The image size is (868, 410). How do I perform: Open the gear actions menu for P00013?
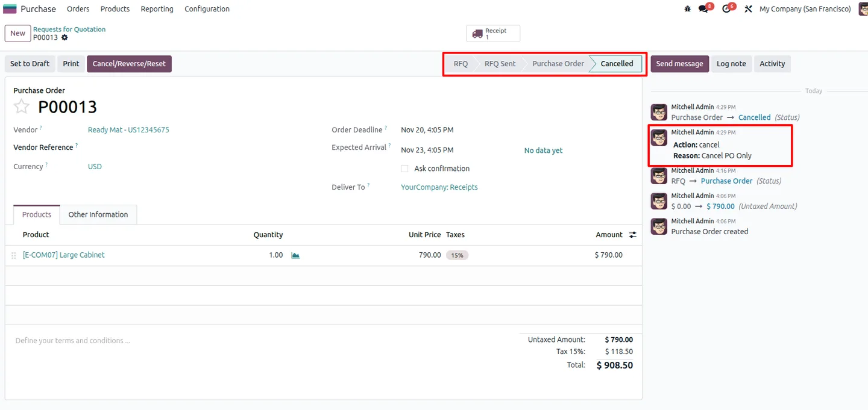64,37
